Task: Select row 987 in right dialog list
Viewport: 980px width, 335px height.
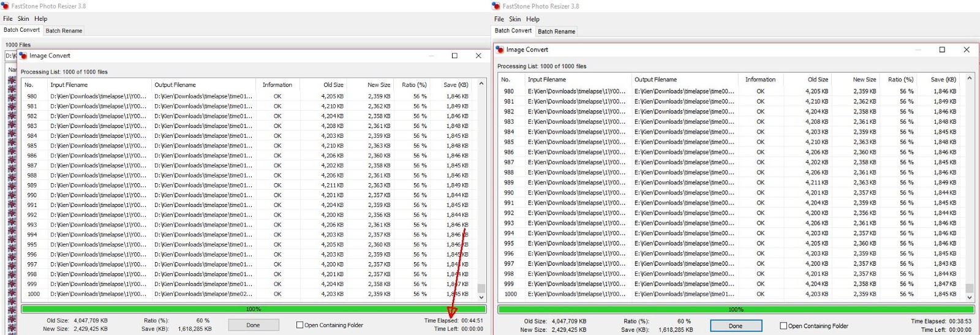Action: click(731, 162)
